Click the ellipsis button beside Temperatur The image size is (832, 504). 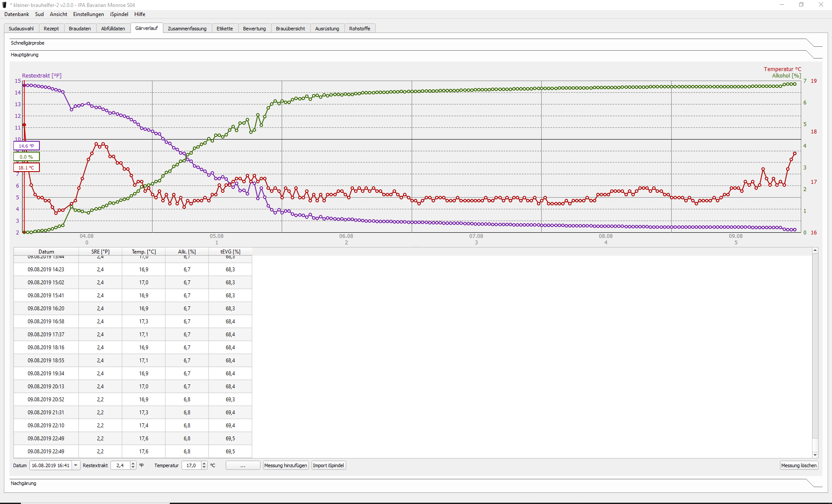click(243, 465)
